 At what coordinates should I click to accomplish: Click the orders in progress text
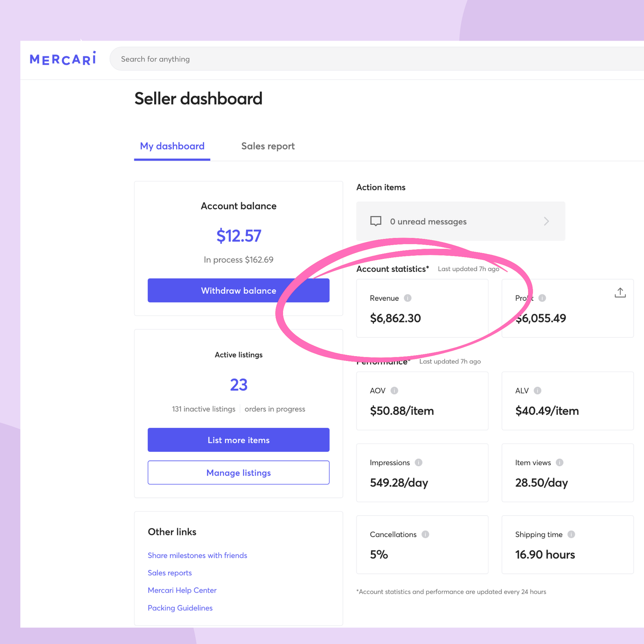click(x=275, y=409)
